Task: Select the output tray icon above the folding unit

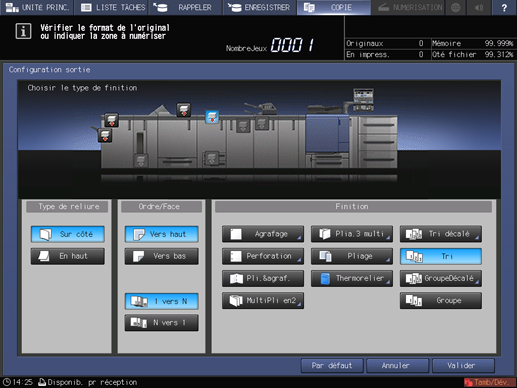Action: (184, 110)
